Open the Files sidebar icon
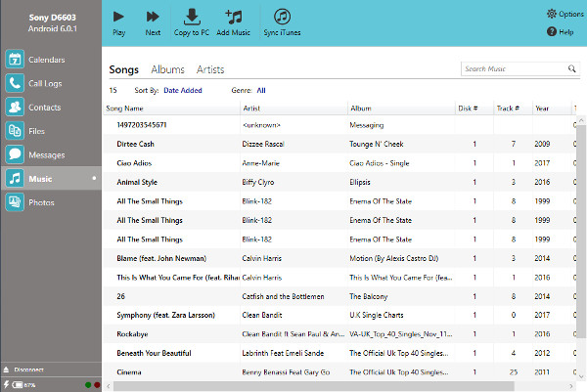 click(x=15, y=131)
